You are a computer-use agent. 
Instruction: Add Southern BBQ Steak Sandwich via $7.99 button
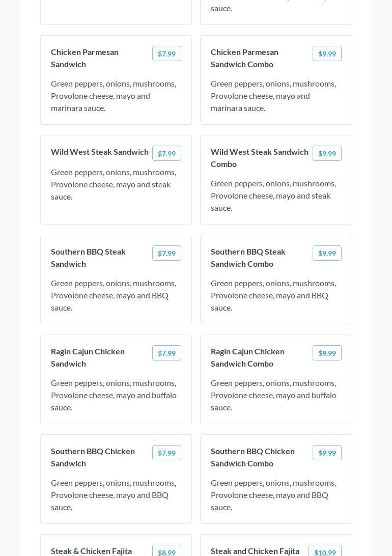[x=166, y=253]
